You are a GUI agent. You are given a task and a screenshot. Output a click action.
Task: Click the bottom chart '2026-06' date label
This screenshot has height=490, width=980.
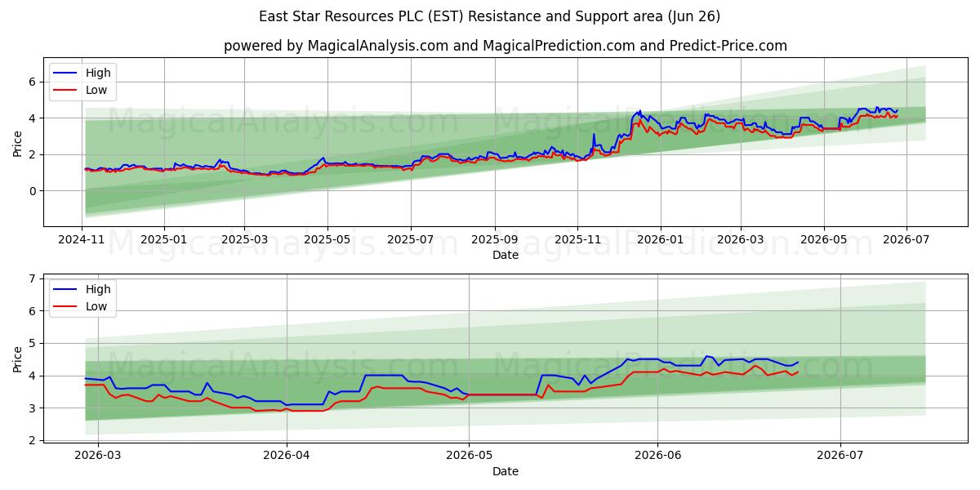coord(658,455)
